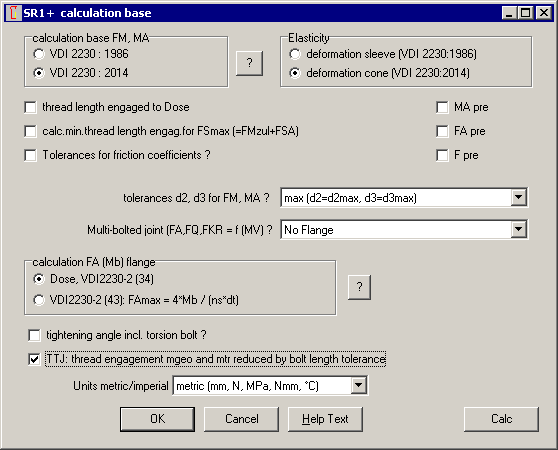The height and width of the screenshot is (450, 558).
Task: Click the Calc button
Action: tap(501, 419)
